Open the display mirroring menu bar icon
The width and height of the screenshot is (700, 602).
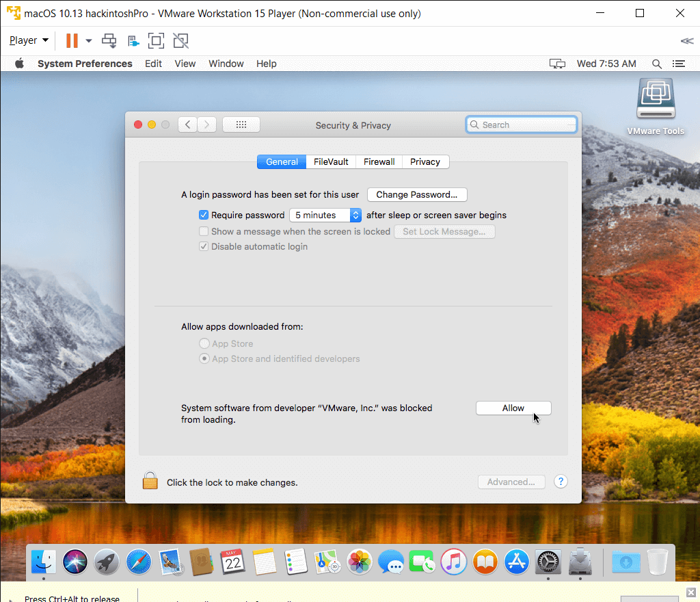point(557,64)
